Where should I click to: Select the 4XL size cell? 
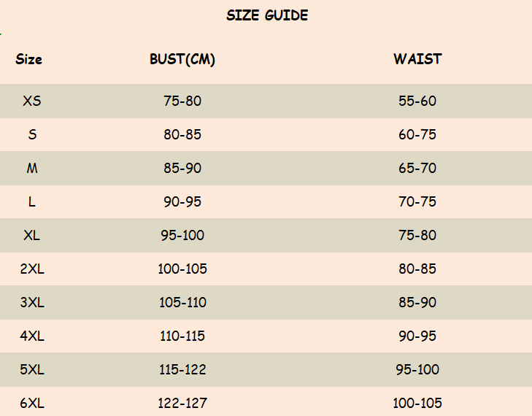click(32, 336)
